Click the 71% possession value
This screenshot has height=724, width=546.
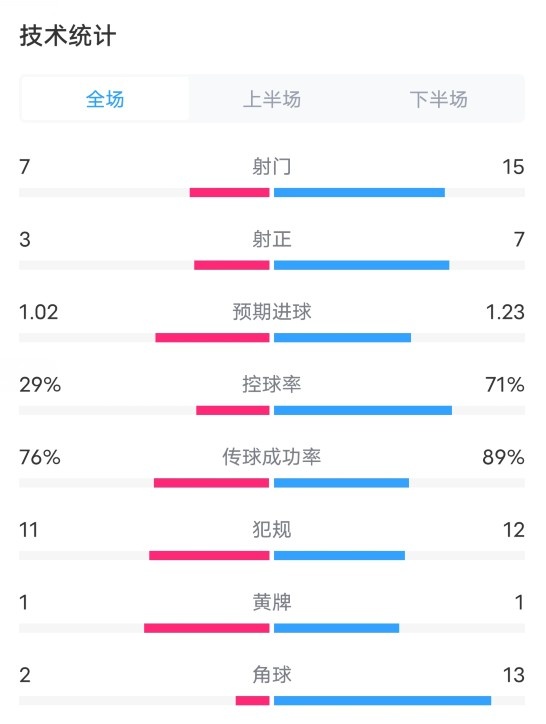(504, 385)
